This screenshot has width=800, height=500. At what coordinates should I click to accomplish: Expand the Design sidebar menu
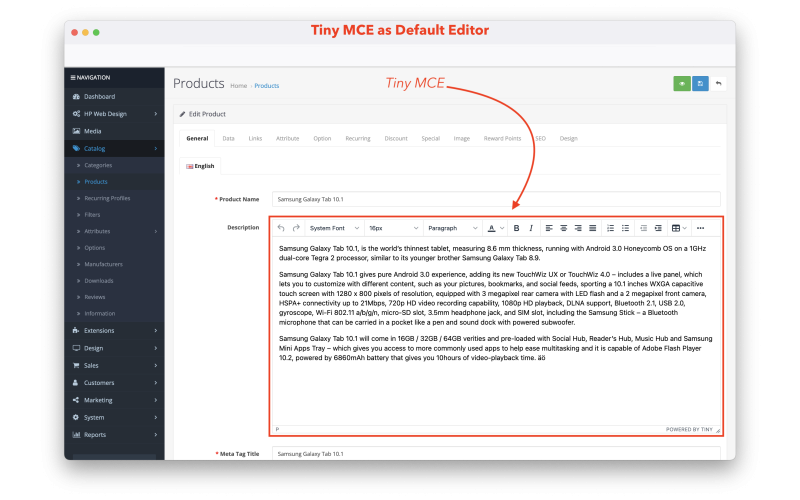114,348
